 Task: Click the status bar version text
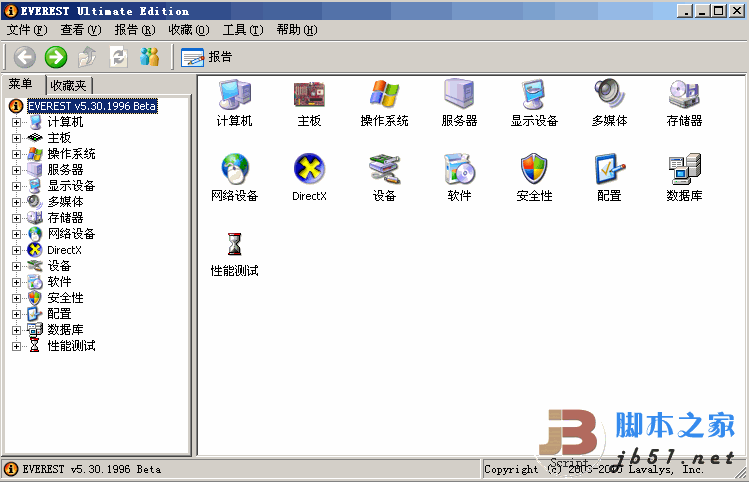[92, 470]
